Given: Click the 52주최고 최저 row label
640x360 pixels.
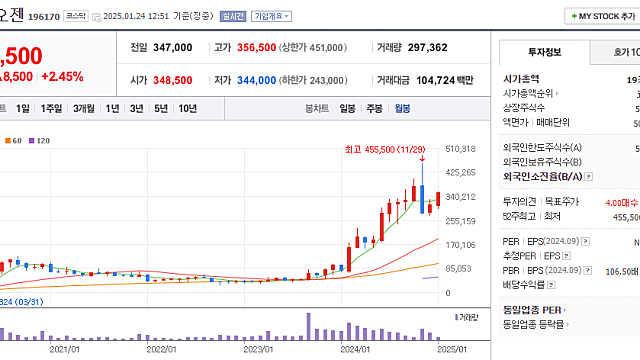Looking at the screenshot, I should (x=531, y=216).
